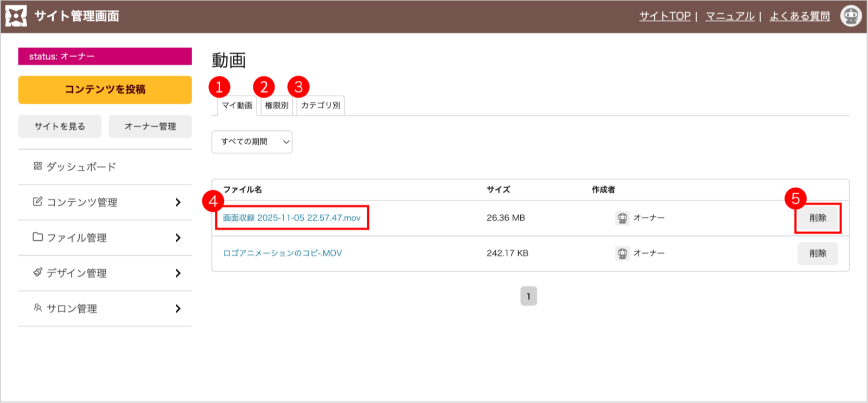This screenshot has height=403, width=868.
Task: Delete the 画面収録 2025-11-05 video
Action: 818,218
